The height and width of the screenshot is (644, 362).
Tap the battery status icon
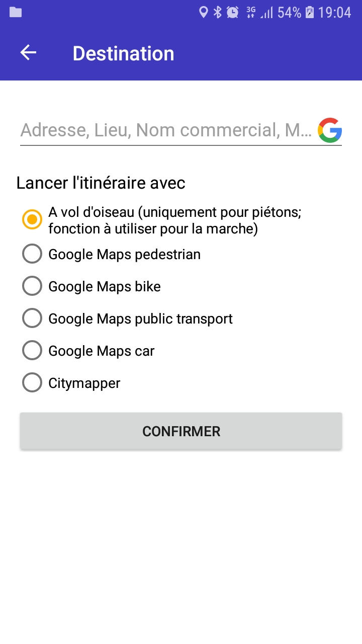(310, 12)
